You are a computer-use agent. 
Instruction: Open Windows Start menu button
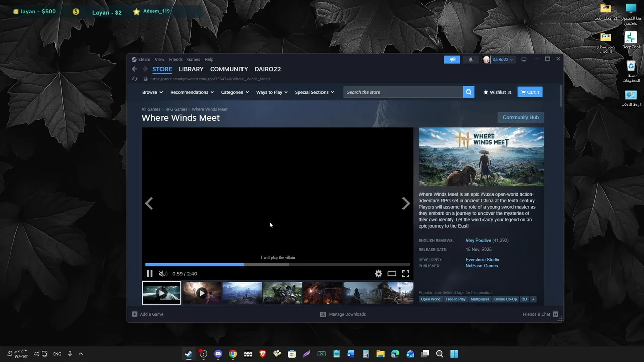pyautogui.click(x=454, y=354)
